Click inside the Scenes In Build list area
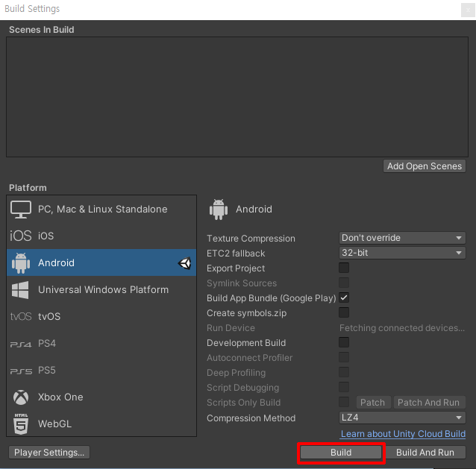This screenshot has width=476, height=469. coord(237,97)
